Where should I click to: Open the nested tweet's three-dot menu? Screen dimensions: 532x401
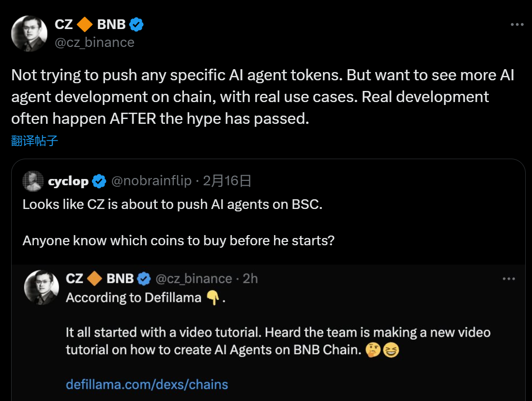(x=509, y=278)
